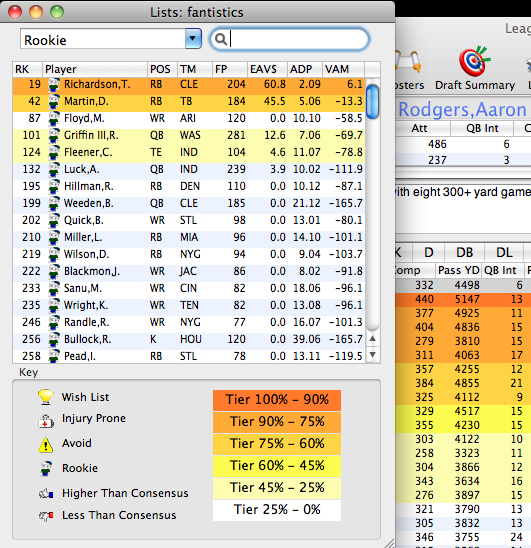This screenshot has width=531, height=548.
Task: Click the Tier 100% - 90% swatch
Action: coord(277,400)
